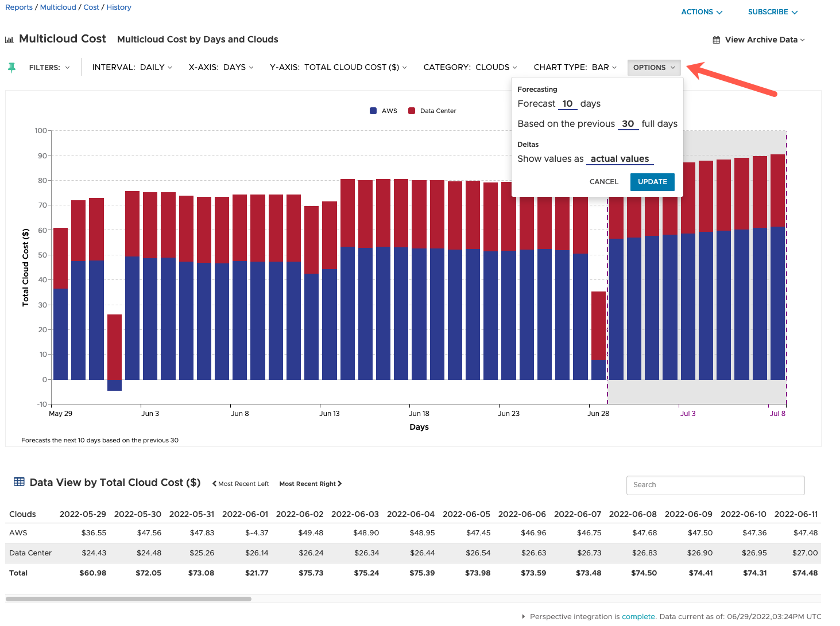Open the Category: Clouds dropdown

[x=470, y=67]
